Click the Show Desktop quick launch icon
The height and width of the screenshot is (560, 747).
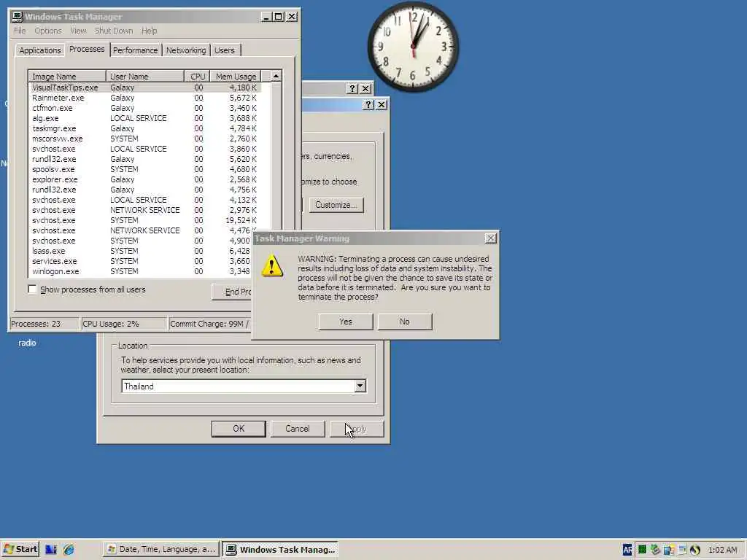tap(51, 549)
